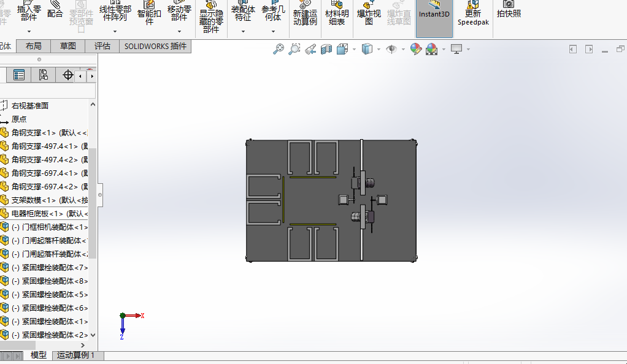This screenshot has width=627, height=364.
Task: Click Section View icon
Action: 326,49
